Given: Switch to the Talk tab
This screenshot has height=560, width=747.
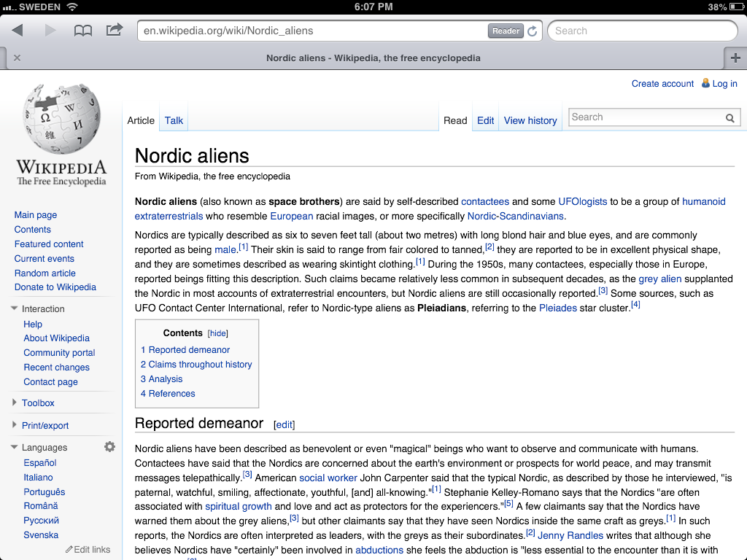Looking at the screenshot, I should (x=174, y=120).
